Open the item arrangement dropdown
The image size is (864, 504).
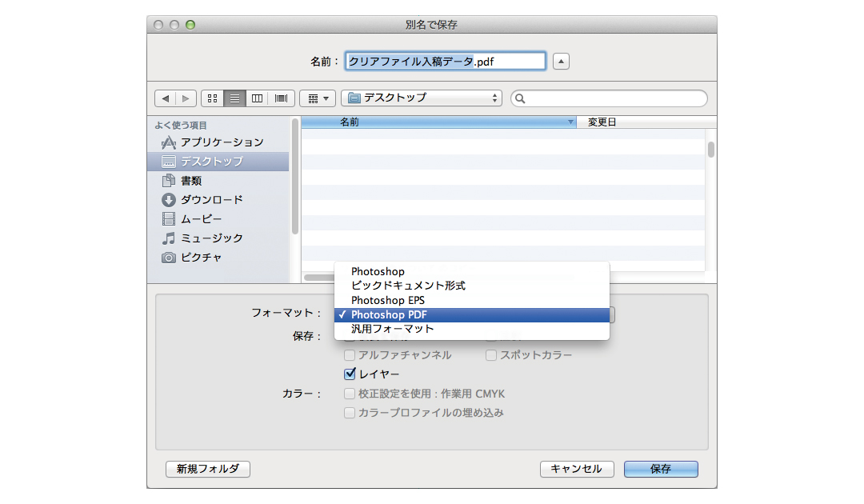click(x=318, y=98)
